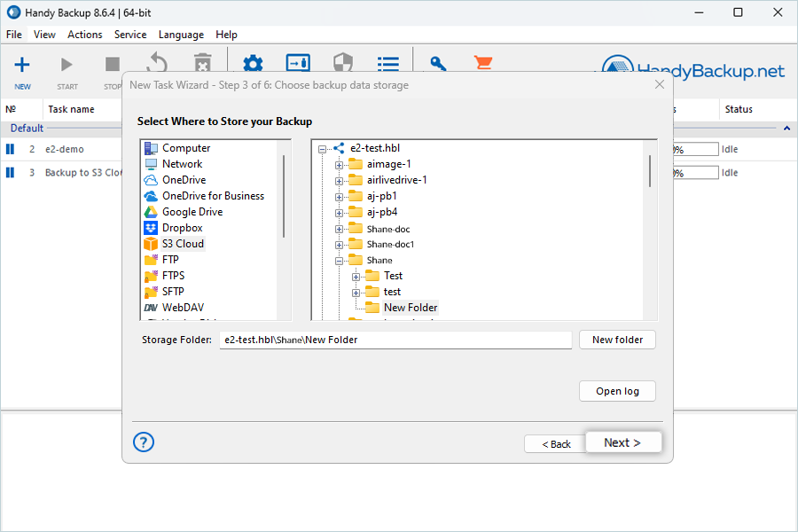
Task: Click the pause icon for task e2-demo
Action: 10,149
